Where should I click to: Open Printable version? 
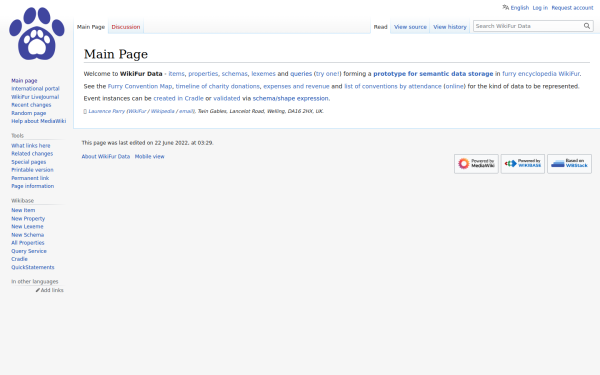(32, 170)
